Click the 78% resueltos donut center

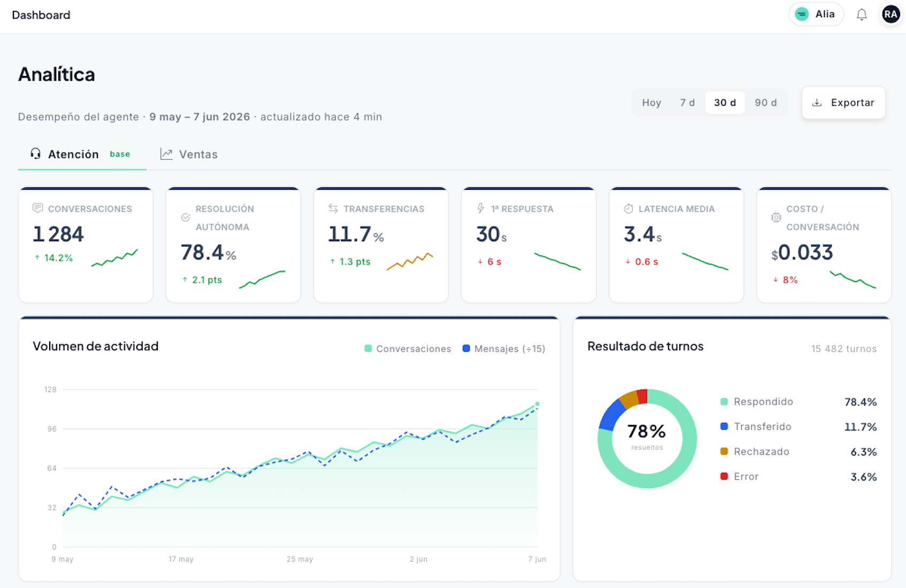click(x=647, y=436)
